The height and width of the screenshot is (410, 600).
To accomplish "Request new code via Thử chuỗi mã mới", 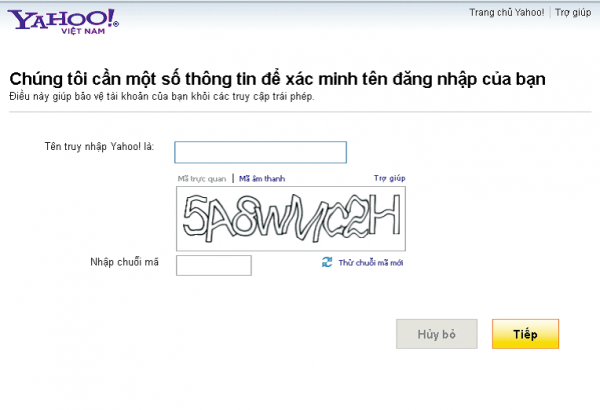I will click(370, 263).
